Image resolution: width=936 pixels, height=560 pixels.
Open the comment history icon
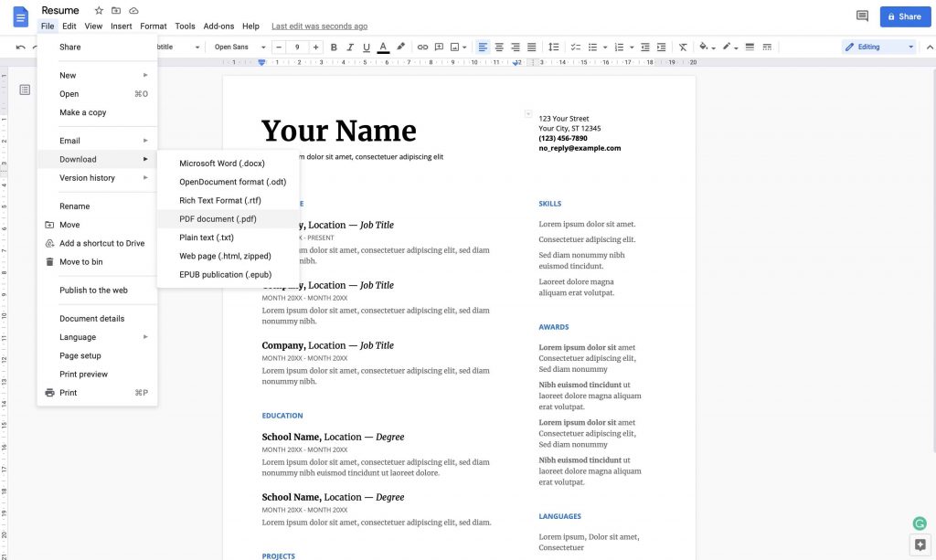click(x=862, y=16)
